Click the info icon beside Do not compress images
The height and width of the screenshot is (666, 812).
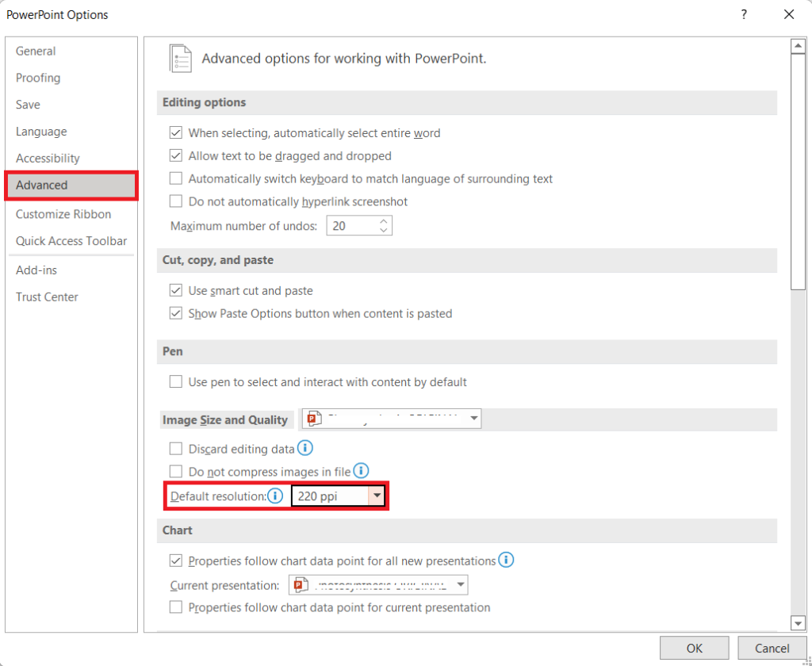(x=362, y=470)
